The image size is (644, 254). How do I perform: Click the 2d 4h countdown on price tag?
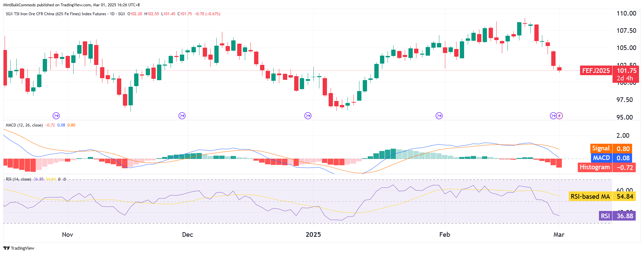click(x=625, y=78)
